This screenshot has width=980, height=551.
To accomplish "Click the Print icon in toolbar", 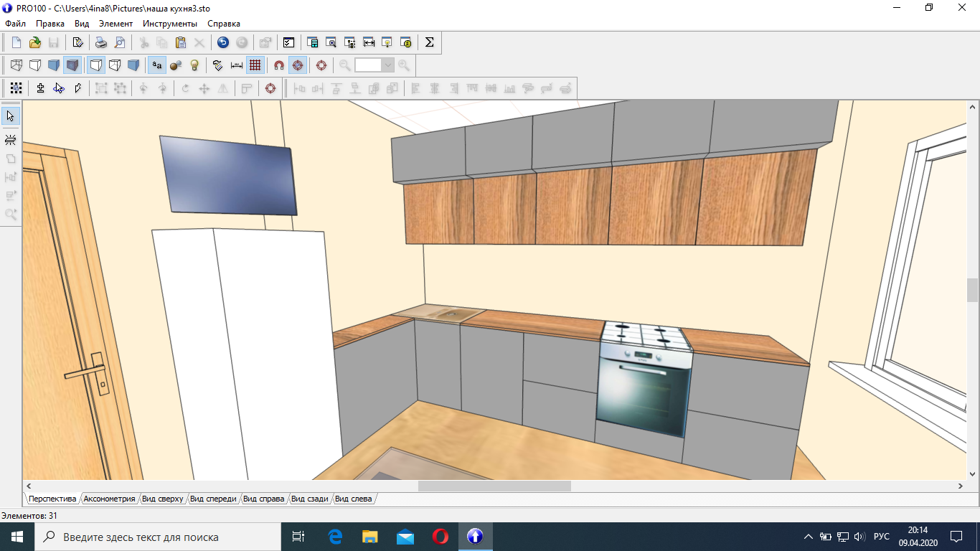I will click(x=102, y=42).
